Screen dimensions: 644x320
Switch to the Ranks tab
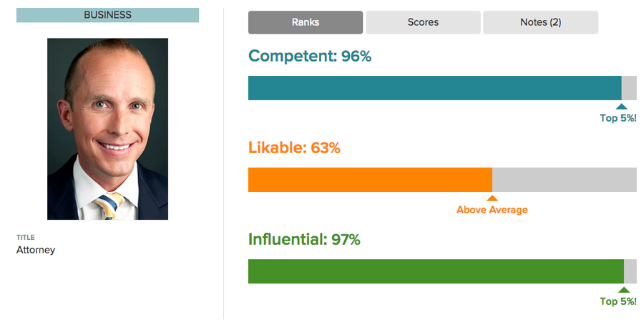(x=305, y=22)
